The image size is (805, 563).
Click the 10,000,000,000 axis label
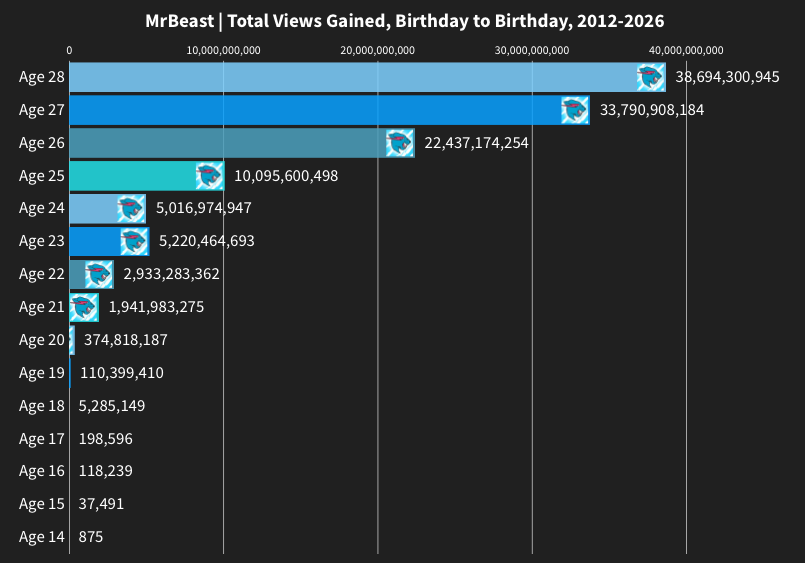pos(223,50)
